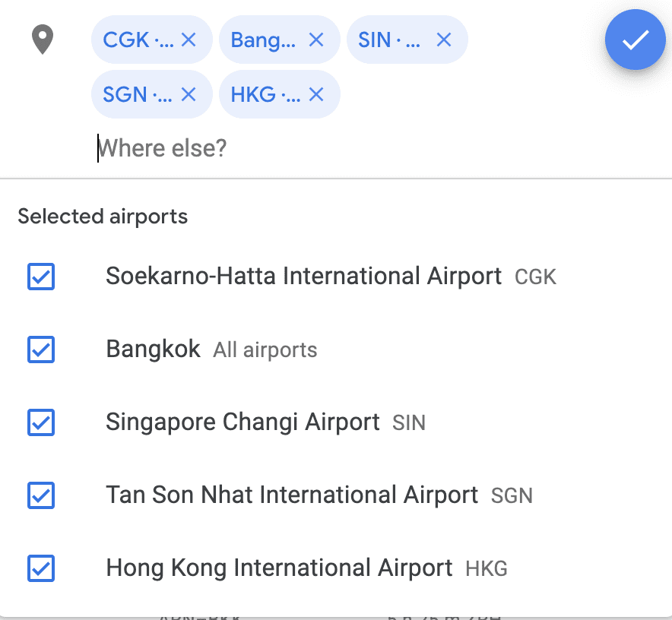The image size is (672, 620).
Task: Remove the SIN airport chip
Action: pyautogui.click(x=444, y=40)
